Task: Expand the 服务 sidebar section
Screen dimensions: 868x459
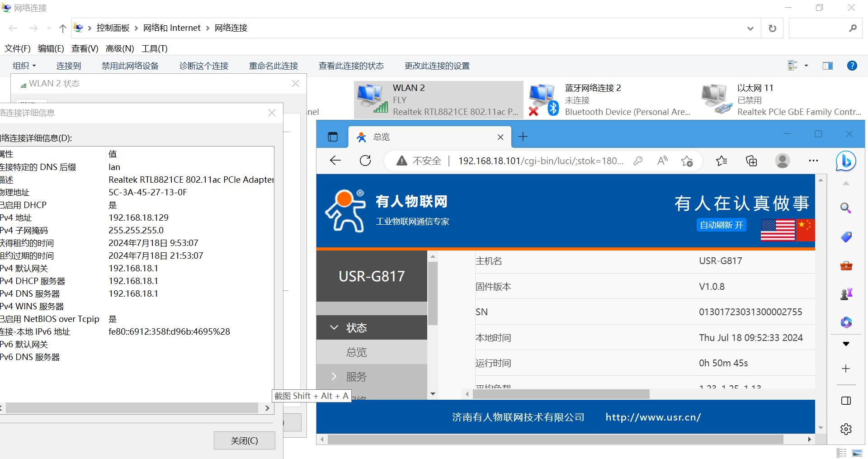Action: [356, 377]
